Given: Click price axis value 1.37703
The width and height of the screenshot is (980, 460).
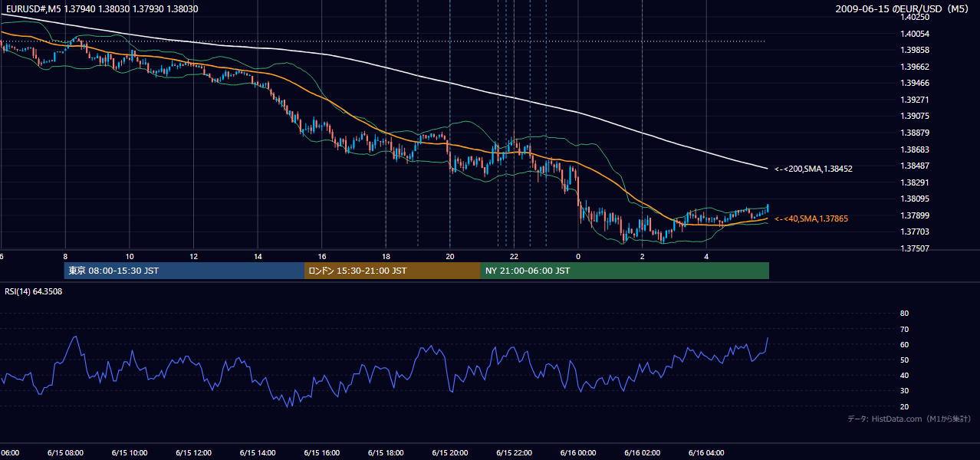Looking at the screenshot, I should [916, 232].
